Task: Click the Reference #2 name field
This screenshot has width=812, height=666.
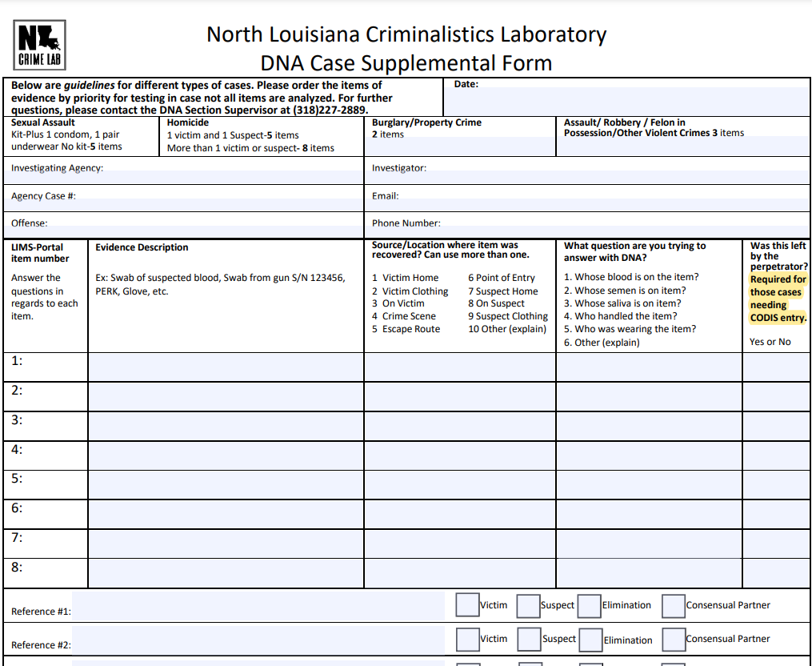Action: tap(258, 640)
